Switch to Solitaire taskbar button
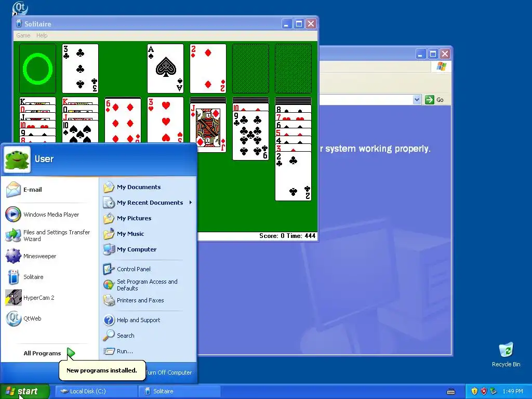532x399 pixels. click(x=180, y=391)
